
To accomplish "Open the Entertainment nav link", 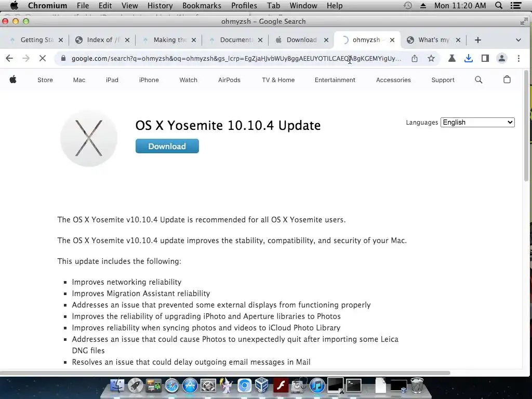I will 335,79.
